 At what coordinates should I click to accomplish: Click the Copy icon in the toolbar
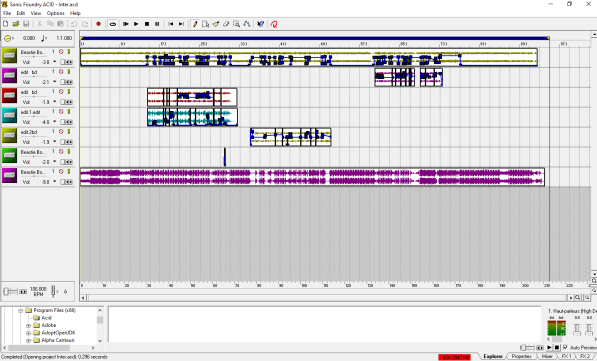tap(50, 24)
